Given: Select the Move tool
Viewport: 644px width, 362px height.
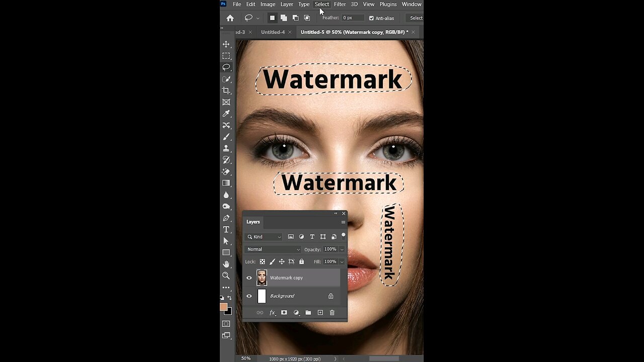Looking at the screenshot, I should [x=226, y=44].
